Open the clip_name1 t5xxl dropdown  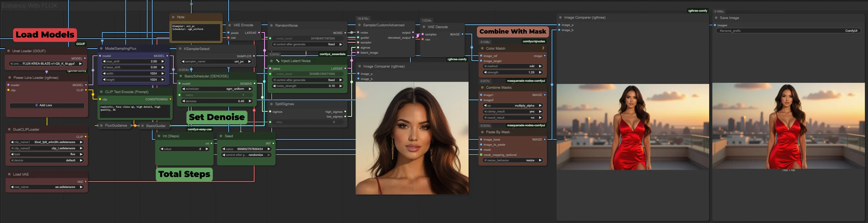click(x=46, y=142)
